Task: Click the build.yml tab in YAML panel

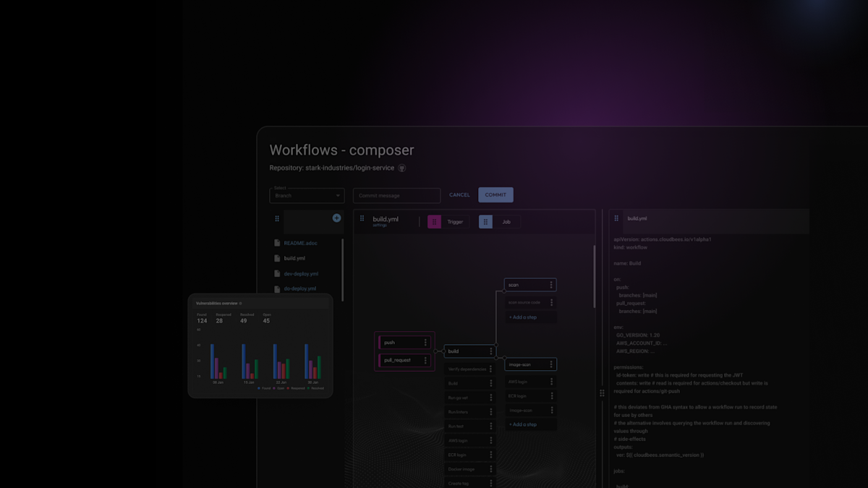Action: pyautogui.click(x=637, y=218)
